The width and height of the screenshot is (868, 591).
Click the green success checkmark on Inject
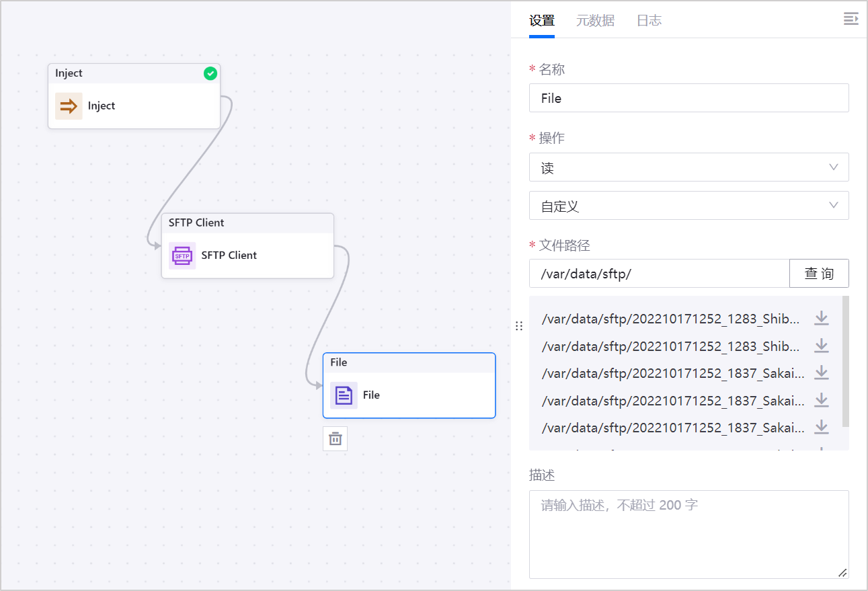point(210,73)
